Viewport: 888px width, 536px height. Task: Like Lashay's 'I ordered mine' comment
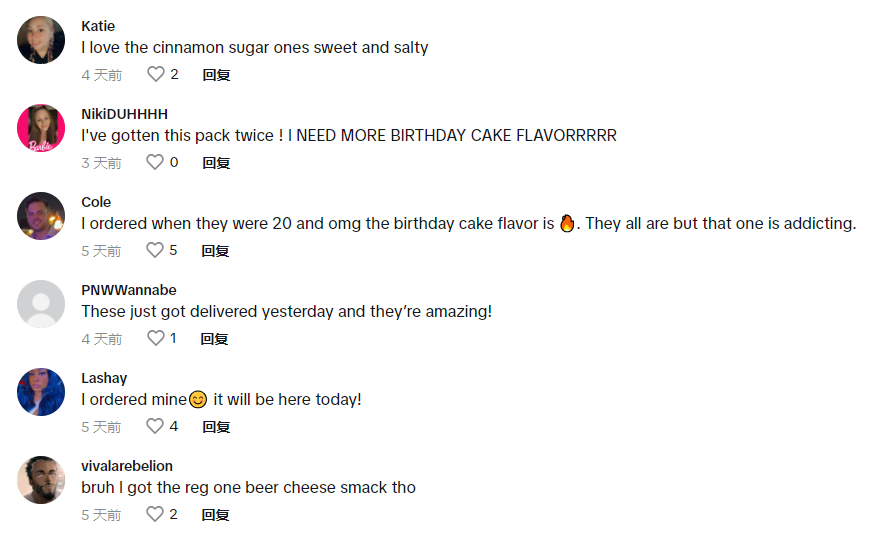pyautogui.click(x=156, y=426)
